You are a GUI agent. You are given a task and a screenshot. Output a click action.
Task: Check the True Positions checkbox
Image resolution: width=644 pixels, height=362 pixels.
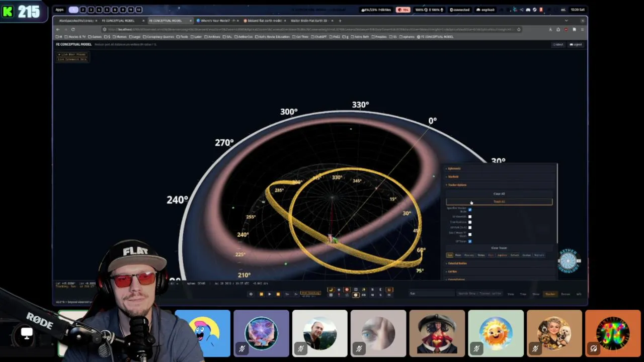tap(470, 222)
